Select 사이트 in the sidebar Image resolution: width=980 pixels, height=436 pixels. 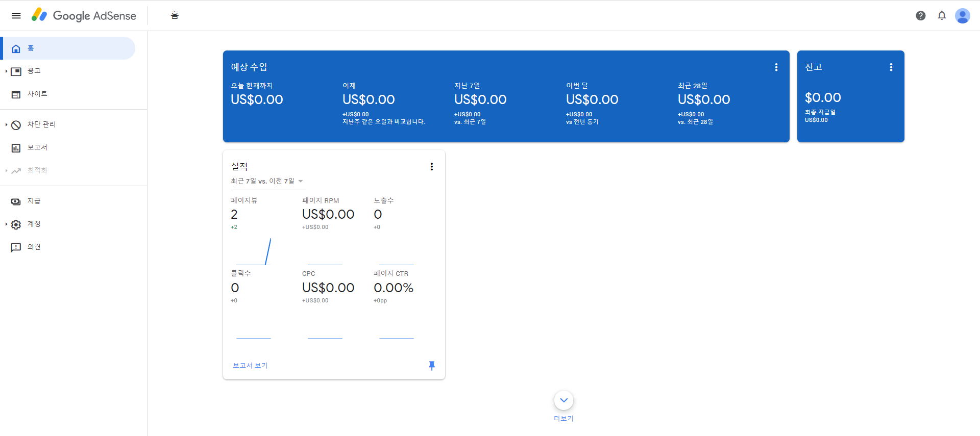(x=68, y=94)
